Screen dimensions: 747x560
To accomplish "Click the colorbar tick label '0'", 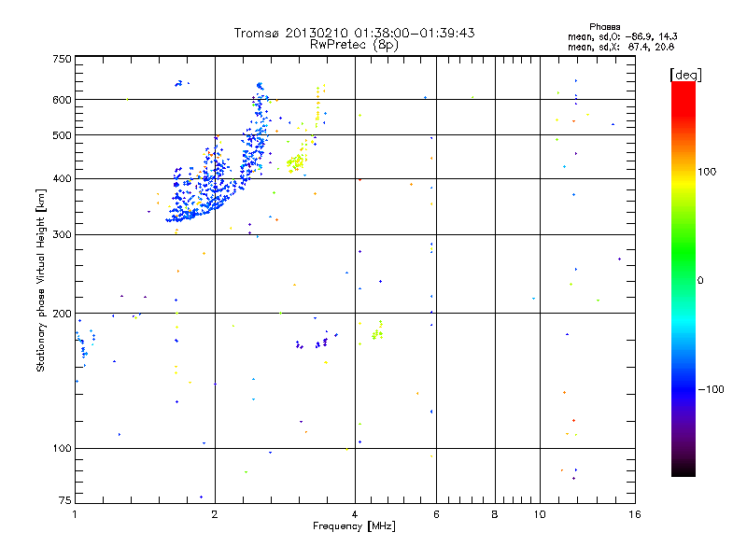I will [x=700, y=281].
